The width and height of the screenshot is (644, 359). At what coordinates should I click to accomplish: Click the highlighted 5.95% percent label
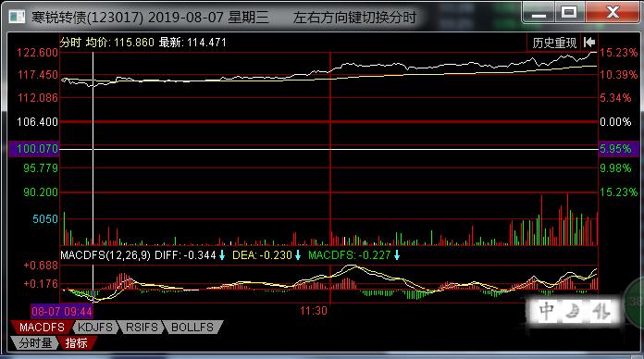pyautogui.click(x=618, y=148)
